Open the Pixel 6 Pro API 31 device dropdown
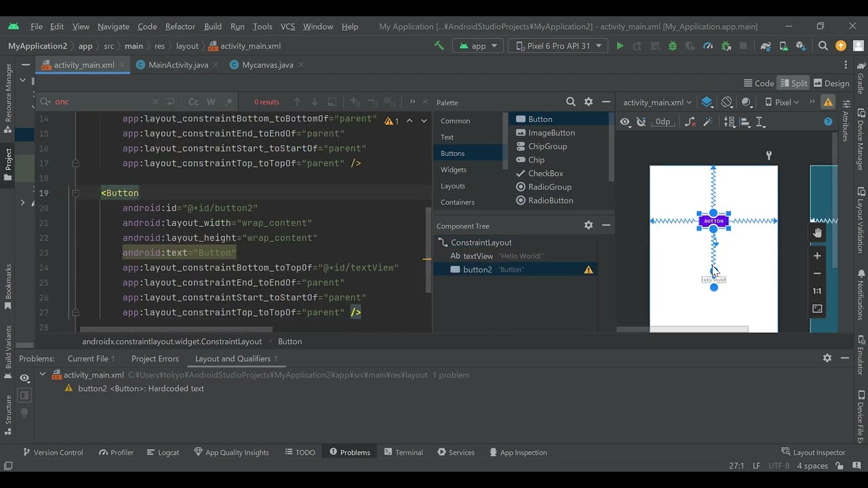 click(559, 46)
